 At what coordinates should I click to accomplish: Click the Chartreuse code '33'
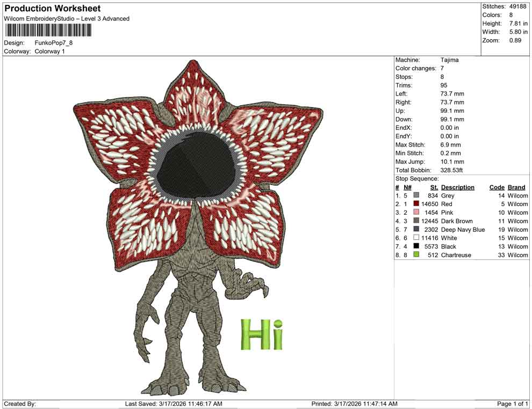tap(501, 255)
